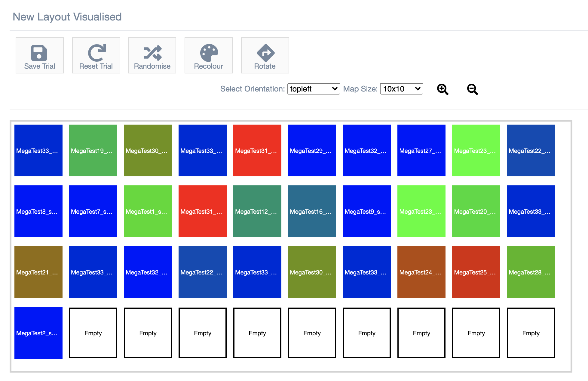Click the Randomise shuffle icon
This screenshot has width=588, height=381.
[152, 53]
